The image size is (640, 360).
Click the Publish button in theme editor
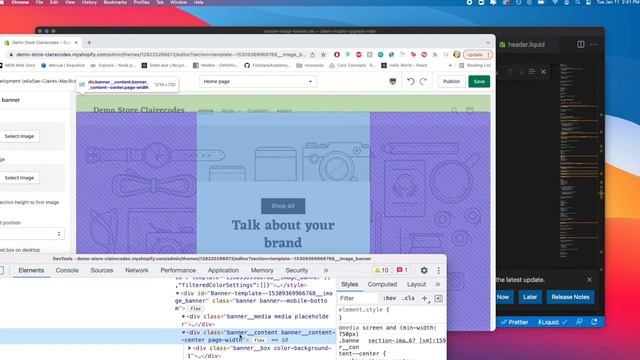pos(451,81)
